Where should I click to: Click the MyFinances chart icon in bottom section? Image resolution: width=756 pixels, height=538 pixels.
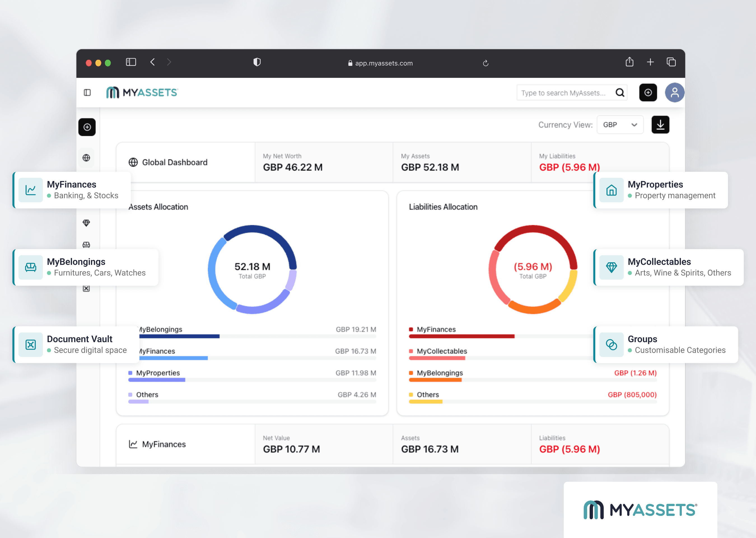(x=133, y=444)
